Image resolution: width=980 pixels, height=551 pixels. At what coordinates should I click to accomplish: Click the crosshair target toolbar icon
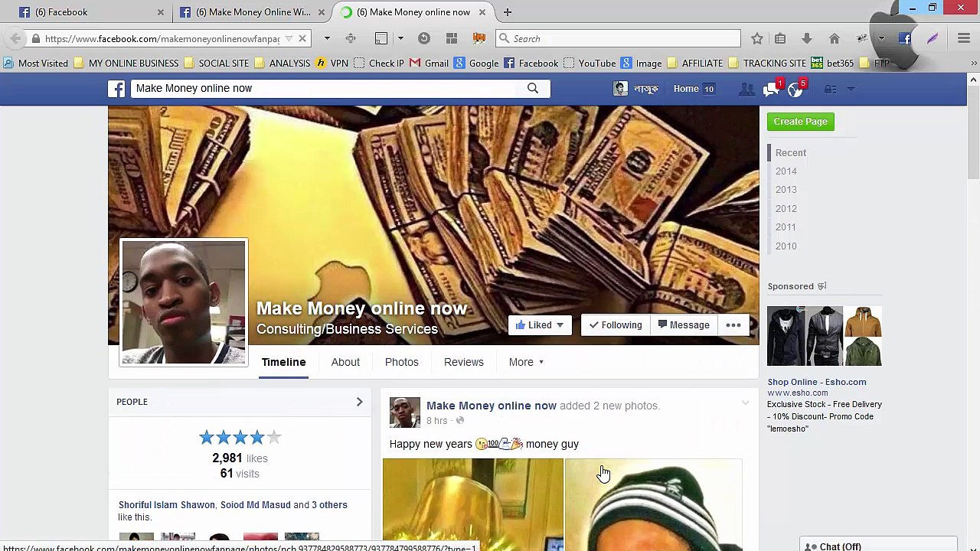[351, 38]
